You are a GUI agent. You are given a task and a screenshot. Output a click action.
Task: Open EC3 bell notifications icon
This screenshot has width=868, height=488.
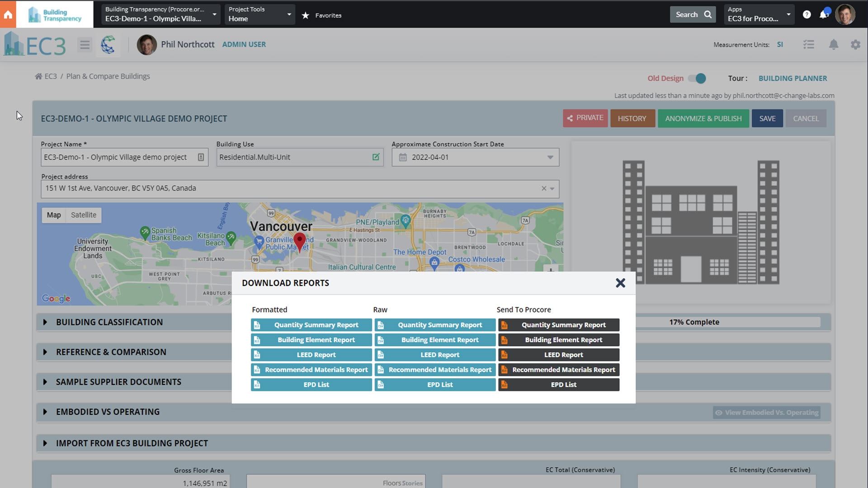coord(834,45)
